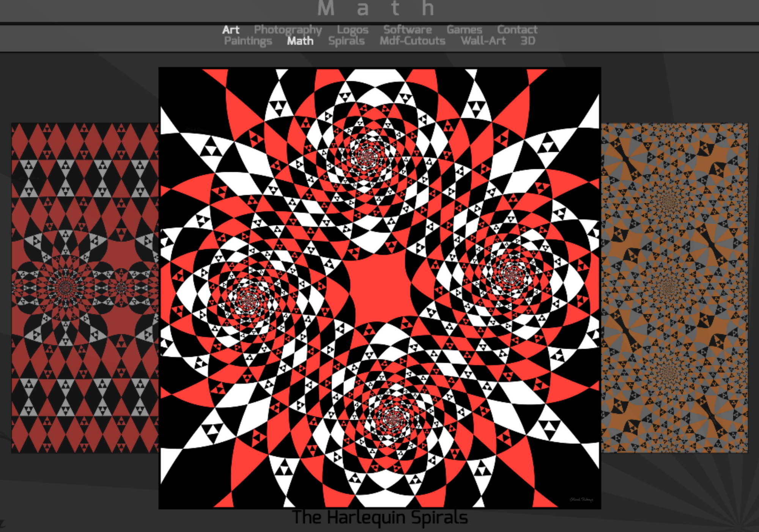Open the Games section
The width and height of the screenshot is (759, 532).
464,30
